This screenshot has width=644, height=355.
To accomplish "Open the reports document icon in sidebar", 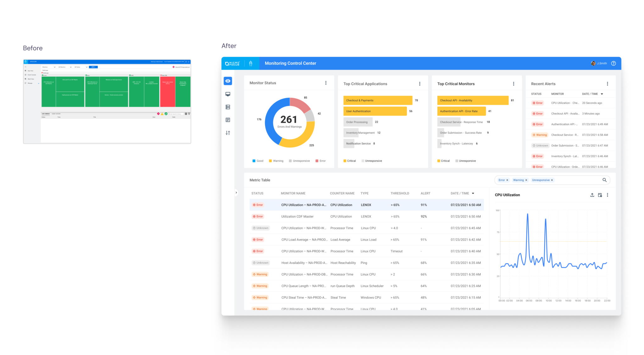I will pos(228,120).
